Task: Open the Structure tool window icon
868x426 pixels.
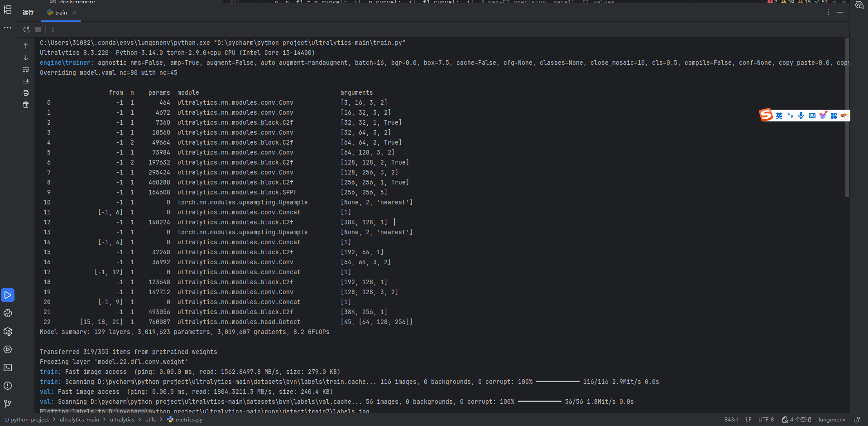Action: click(x=8, y=10)
